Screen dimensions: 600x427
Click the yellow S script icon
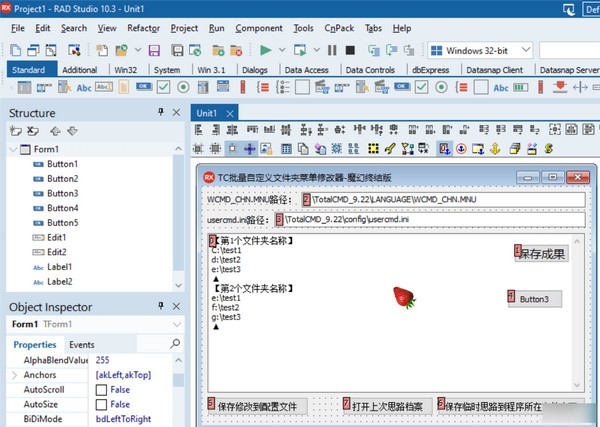coord(548,149)
